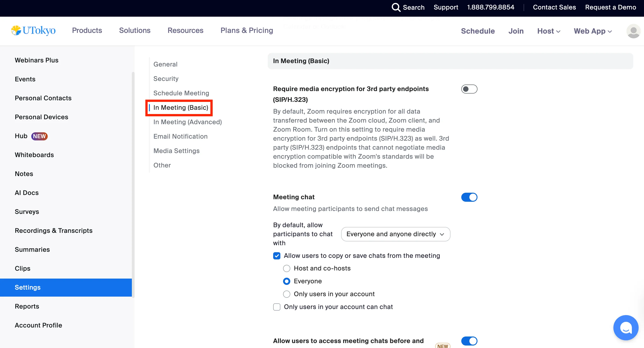Viewport: 644px width, 348px height.
Task: Open Recordings & Transcripts in sidebar
Action: pyautogui.click(x=54, y=231)
